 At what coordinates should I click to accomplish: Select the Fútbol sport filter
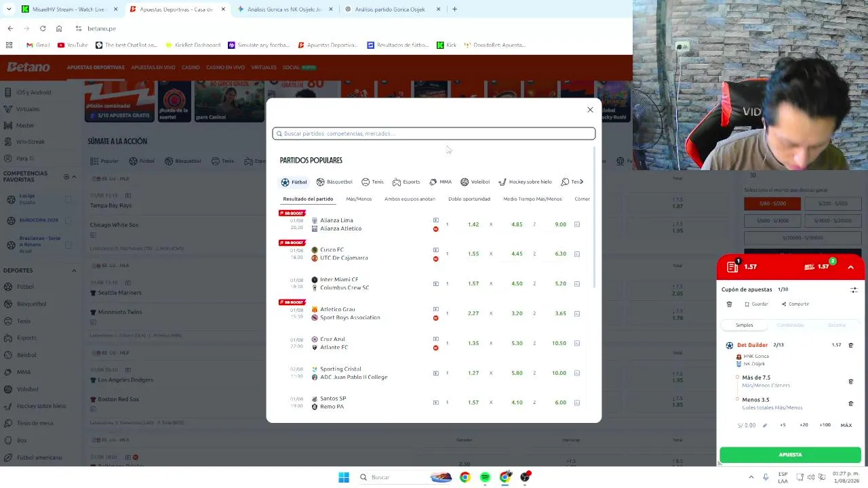[x=294, y=182]
